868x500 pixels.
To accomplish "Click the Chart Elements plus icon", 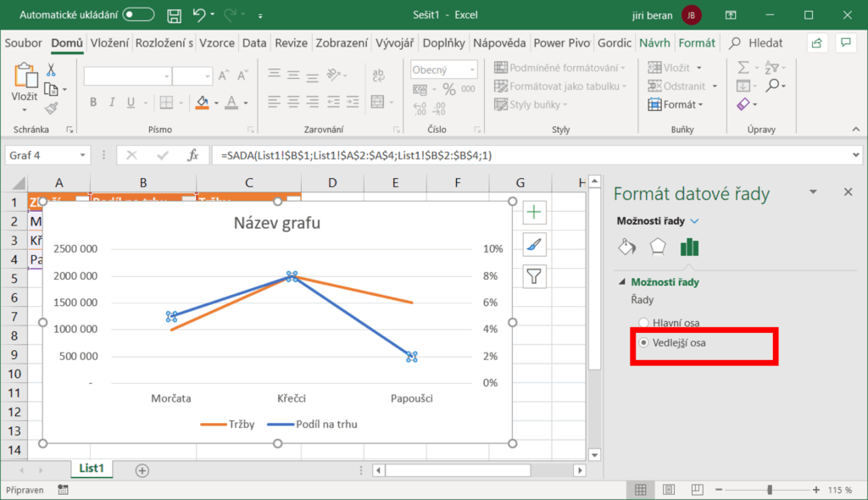I will coord(535,213).
